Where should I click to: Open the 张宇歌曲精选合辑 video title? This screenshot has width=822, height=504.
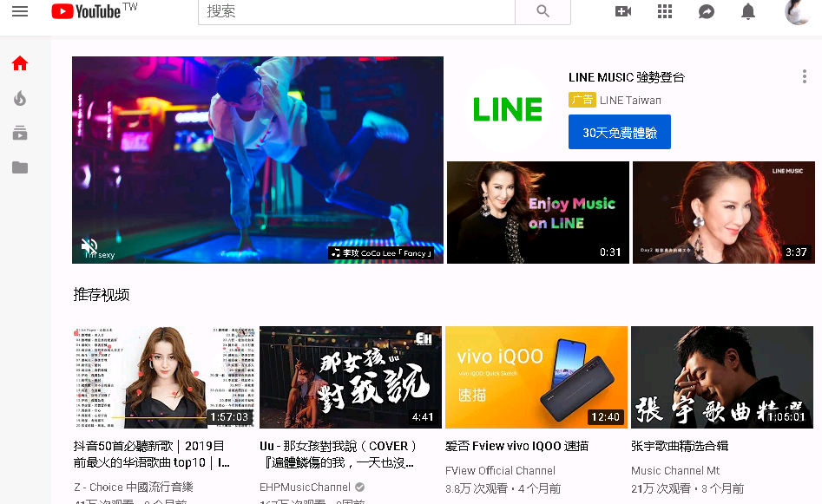point(680,446)
